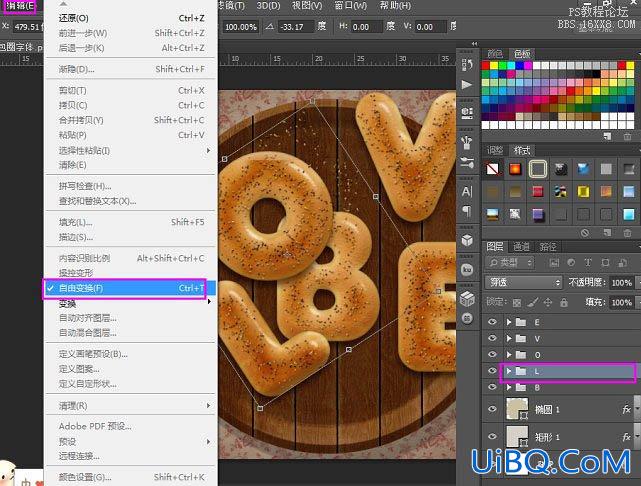Image resolution: width=641 pixels, height=486 pixels.
Task: Click trash icon in Styles panel
Action: (x=627, y=233)
